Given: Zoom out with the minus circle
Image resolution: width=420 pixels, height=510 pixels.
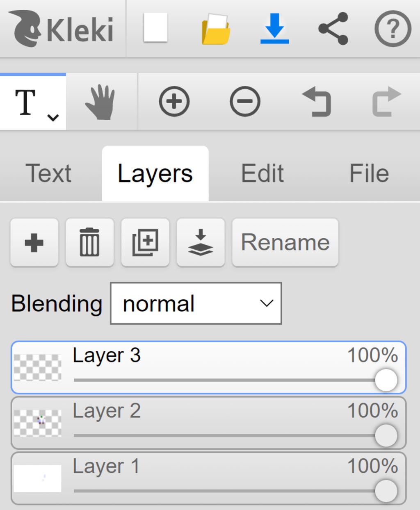Looking at the screenshot, I should click(245, 102).
